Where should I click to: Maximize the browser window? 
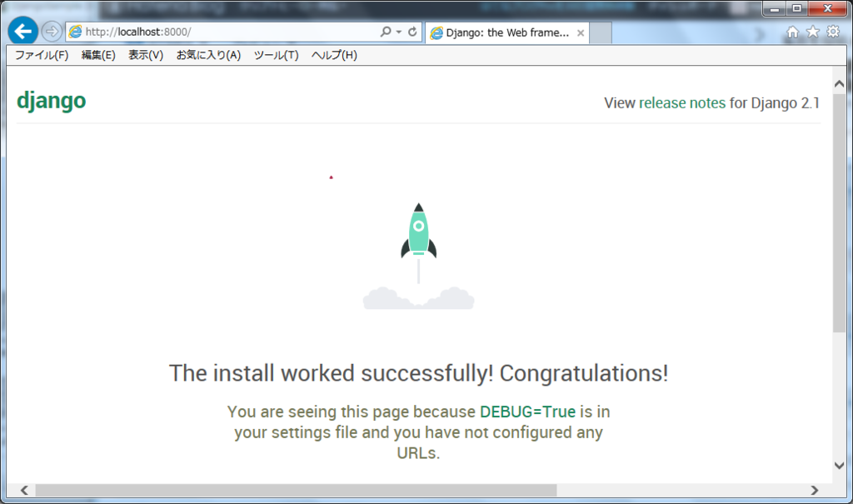click(x=797, y=8)
